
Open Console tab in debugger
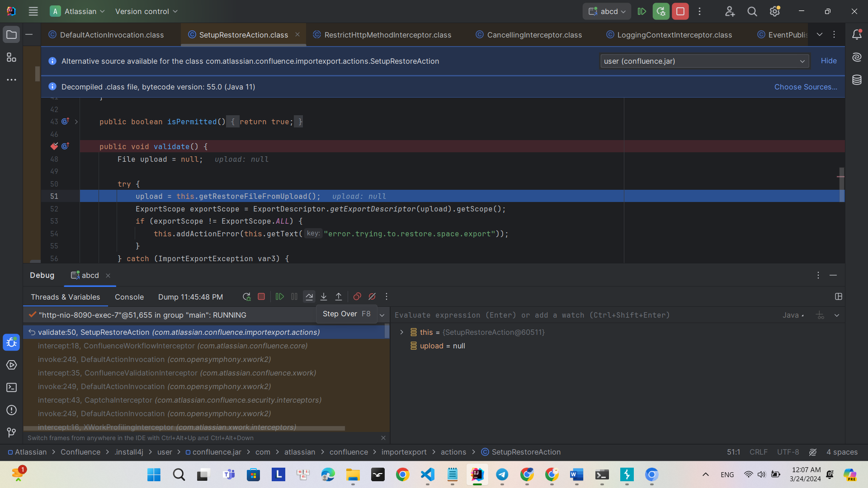pyautogui.click(x=129, y=297)
